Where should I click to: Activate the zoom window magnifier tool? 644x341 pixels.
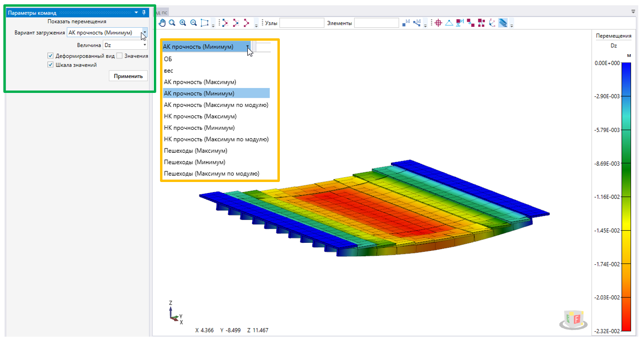tap(172, 23)
